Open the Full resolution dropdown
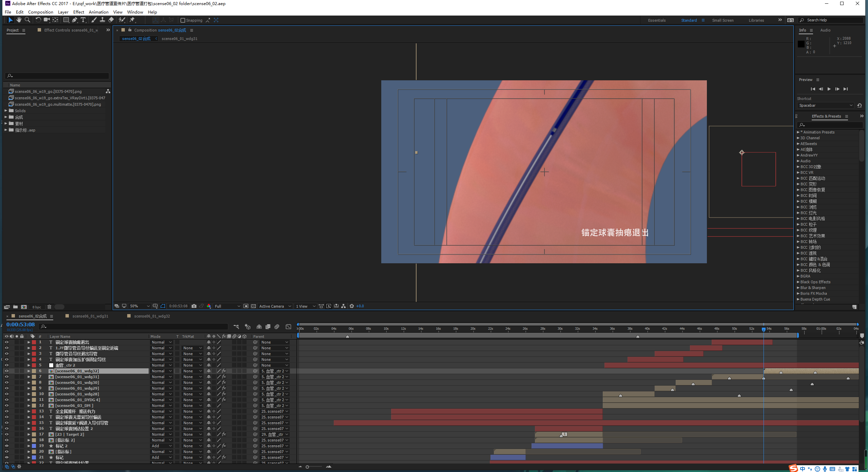This screenshot has height=472, width=868. click(x=227, y=306)
